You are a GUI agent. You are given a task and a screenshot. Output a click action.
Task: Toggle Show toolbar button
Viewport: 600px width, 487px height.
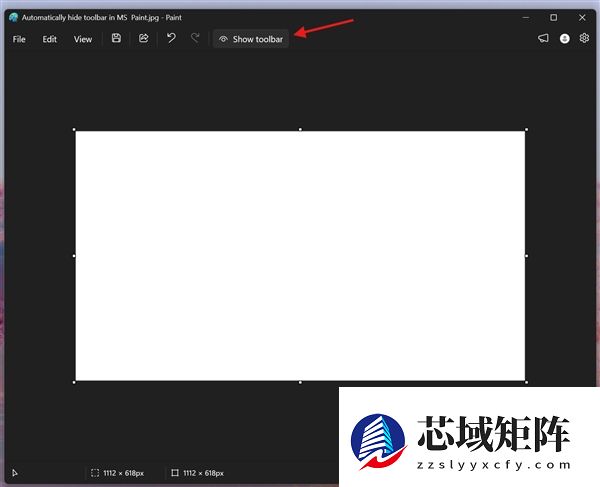tap(251, 39)
